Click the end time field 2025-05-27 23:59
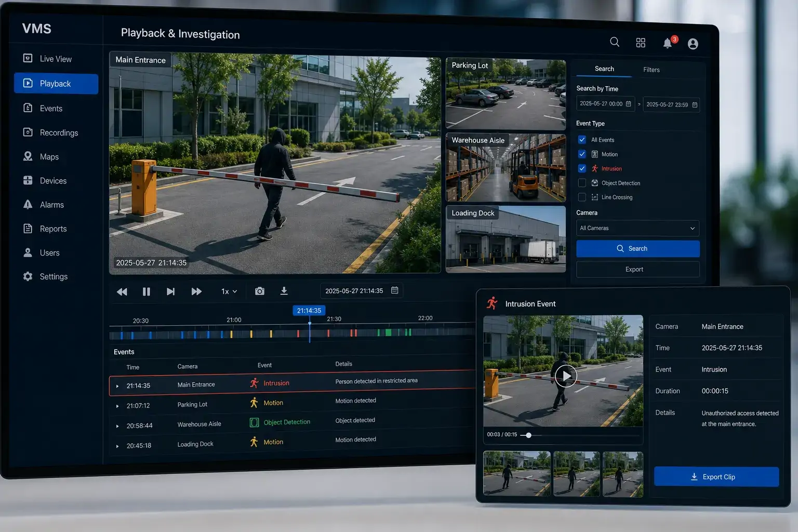 click(671, 104)
